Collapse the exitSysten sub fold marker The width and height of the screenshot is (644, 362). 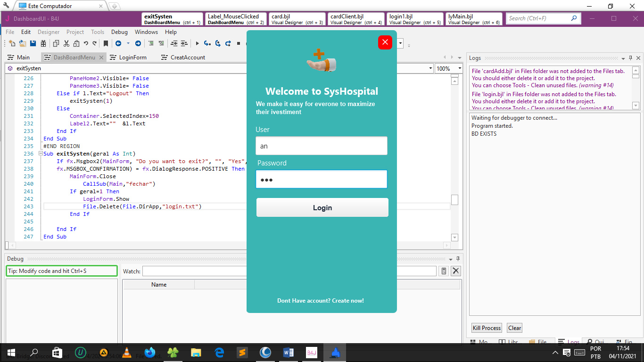click(41, 154)
